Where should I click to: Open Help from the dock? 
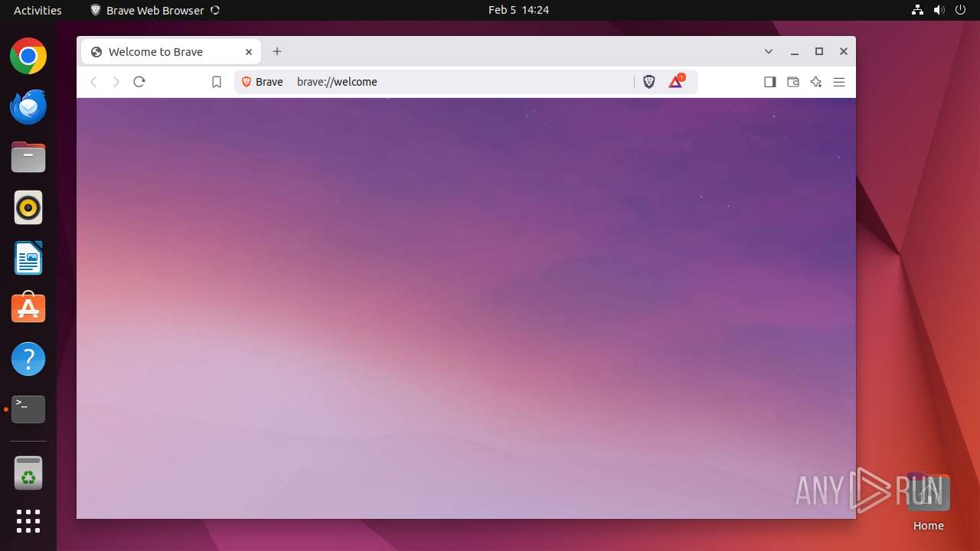pyautogui.click(x=28, y=359)
